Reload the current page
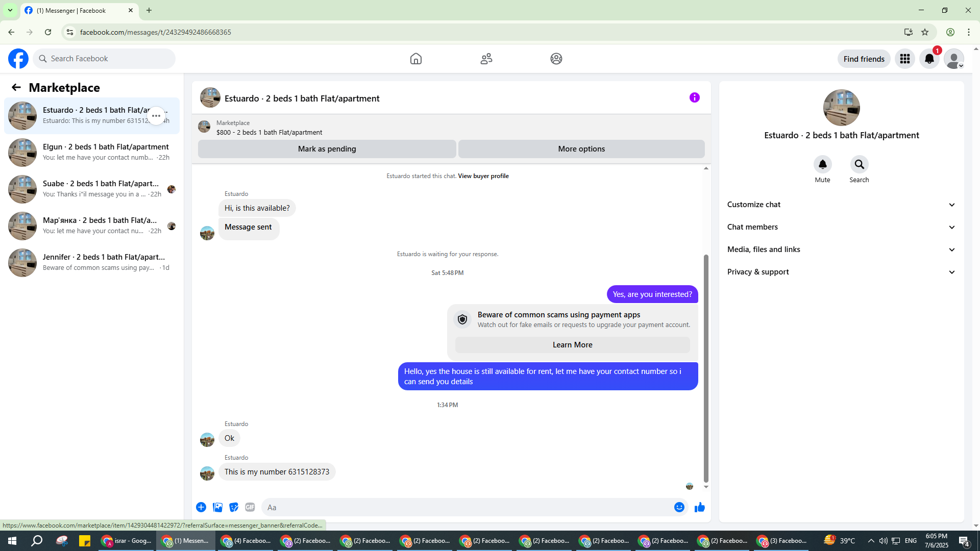 (x=48, y=32)
